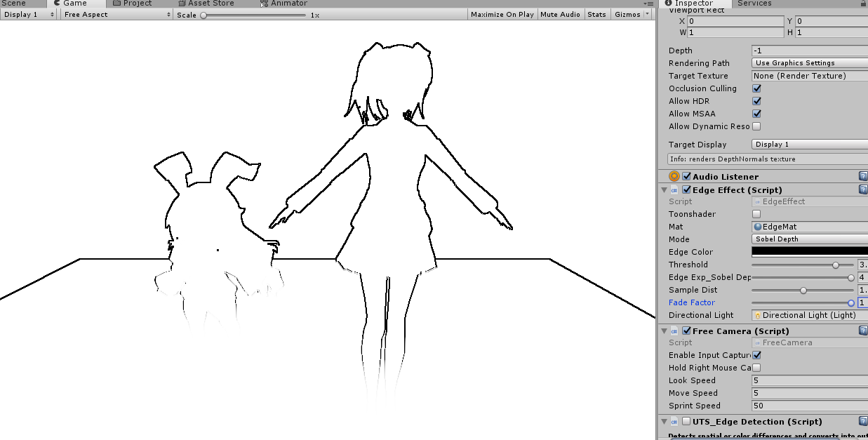This screenshot has width=868, height=440.
Task: Click the Maximize On Play button
Action: click(502, 14)
